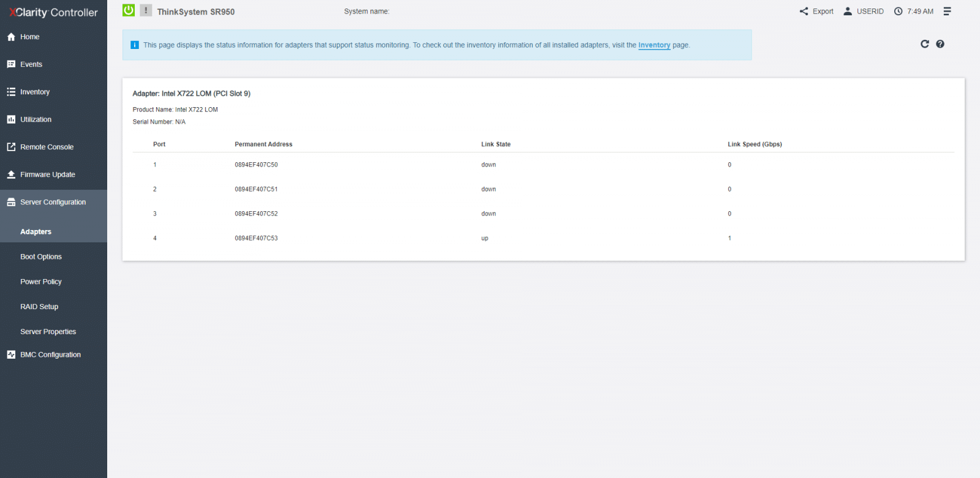Click the clock icon beside 7:49 AM

pyautogui.click(x=898, y=11)
